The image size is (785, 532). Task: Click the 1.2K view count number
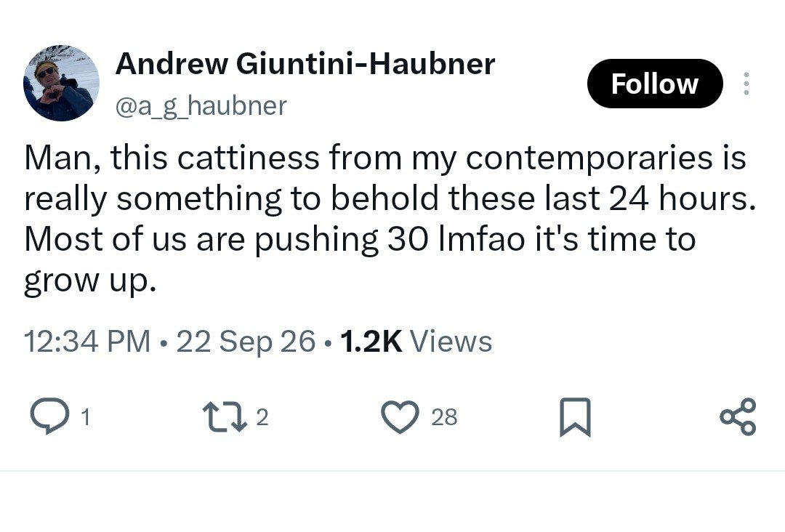[371, 342]
